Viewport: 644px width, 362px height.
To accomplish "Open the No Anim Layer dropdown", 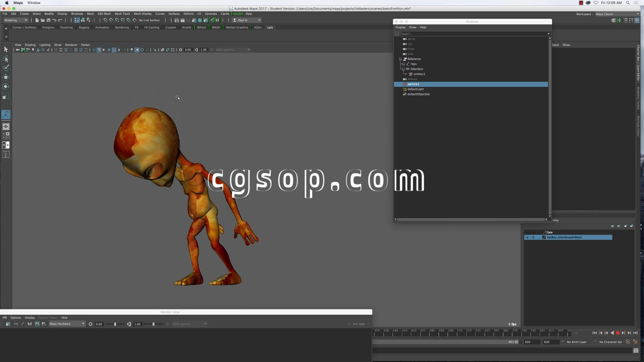I will (x=577, y=342).
